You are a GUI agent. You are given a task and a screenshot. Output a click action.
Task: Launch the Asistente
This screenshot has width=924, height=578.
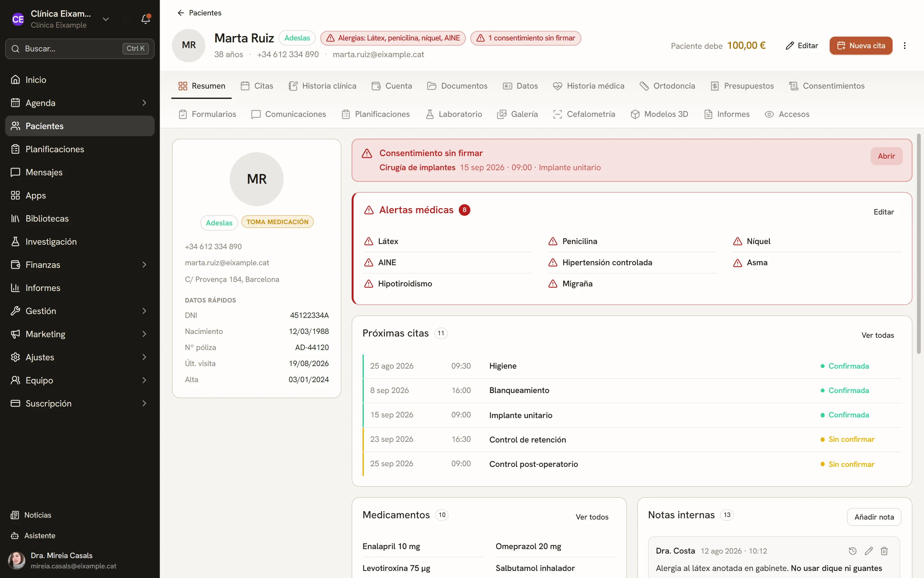[x=80, y=536]
